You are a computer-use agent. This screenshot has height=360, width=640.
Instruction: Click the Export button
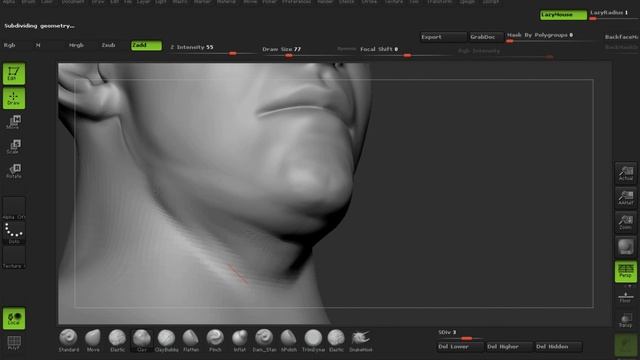click(443, 37)
